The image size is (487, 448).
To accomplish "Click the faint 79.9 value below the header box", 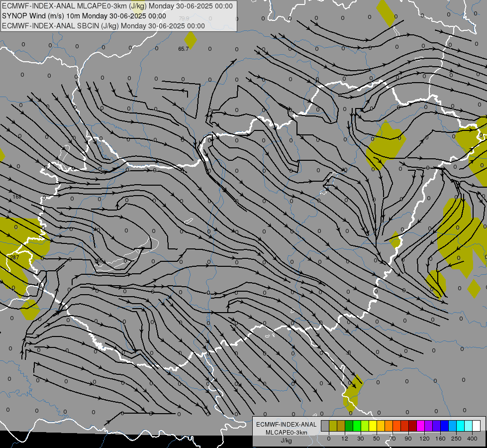I will tap(184, 18).
